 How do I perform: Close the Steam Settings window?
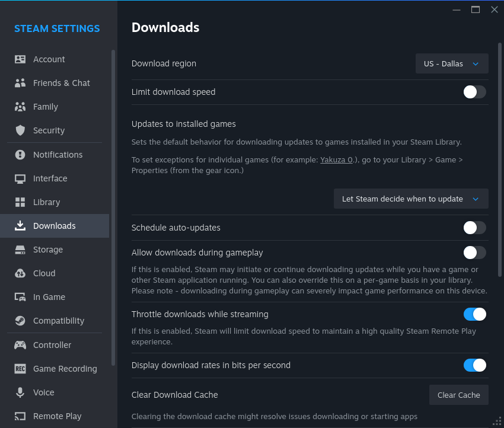[495, 9]
